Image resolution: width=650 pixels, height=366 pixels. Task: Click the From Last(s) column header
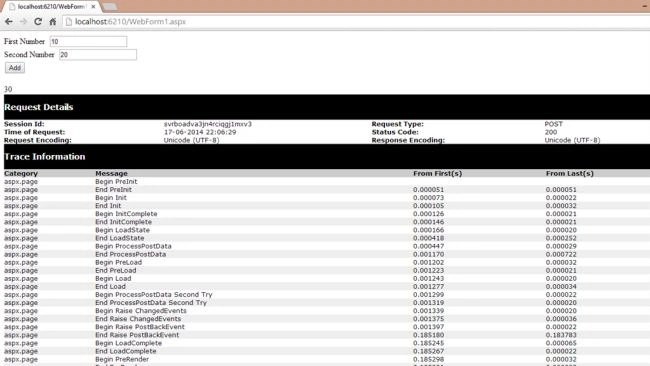pyautogui.click(x=570, y=173)
